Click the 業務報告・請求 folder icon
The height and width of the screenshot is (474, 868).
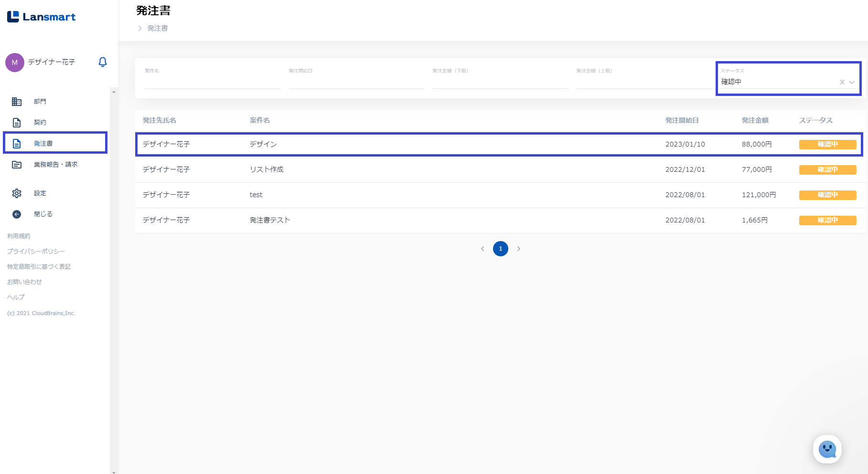point(17,165)
